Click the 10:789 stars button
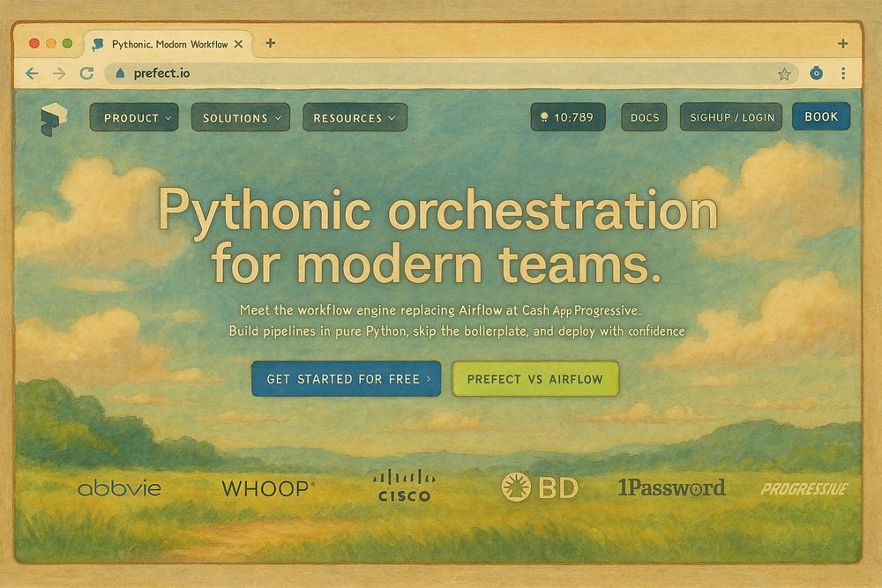Screen dimensions: 882x588 [x=568, y=117]
